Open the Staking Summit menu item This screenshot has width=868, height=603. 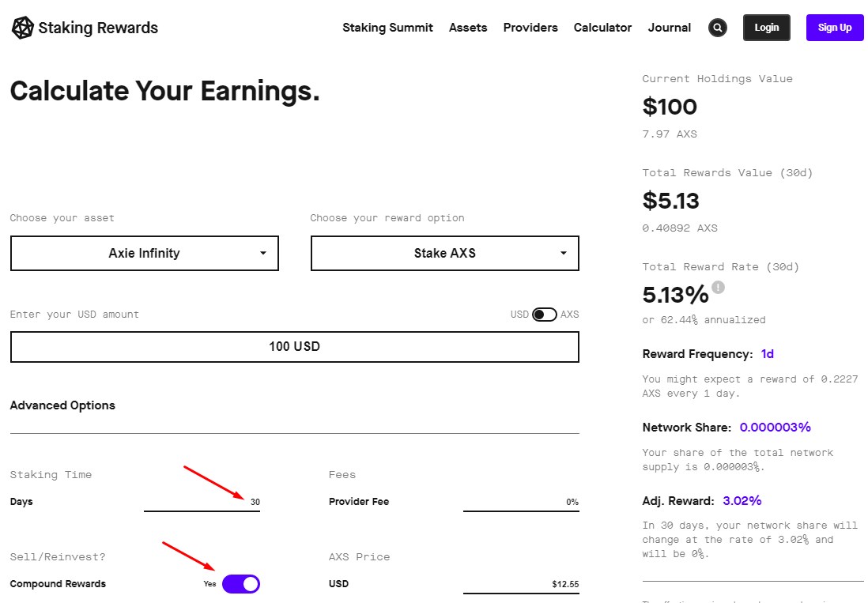coord(387,28)
